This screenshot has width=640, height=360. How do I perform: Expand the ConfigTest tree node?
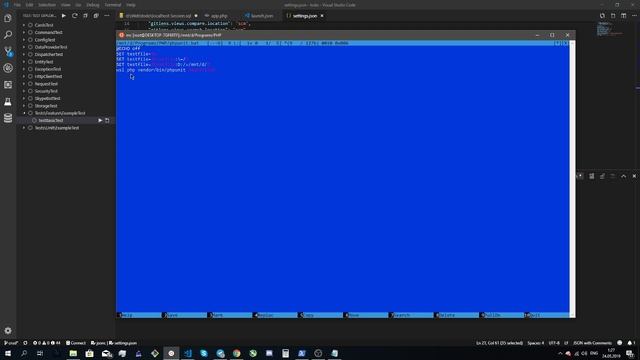(24, 40)
